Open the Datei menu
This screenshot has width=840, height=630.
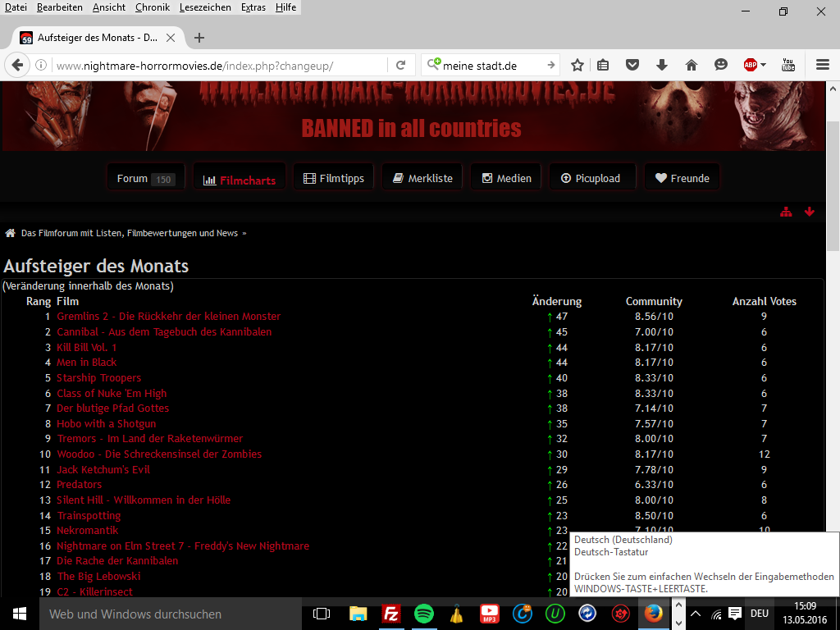coord(16,7)
